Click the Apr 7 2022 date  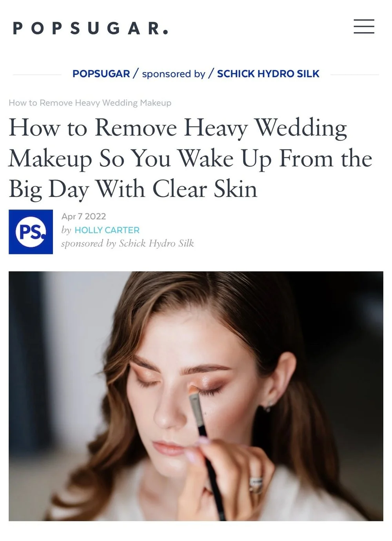[x=83, y=217]
